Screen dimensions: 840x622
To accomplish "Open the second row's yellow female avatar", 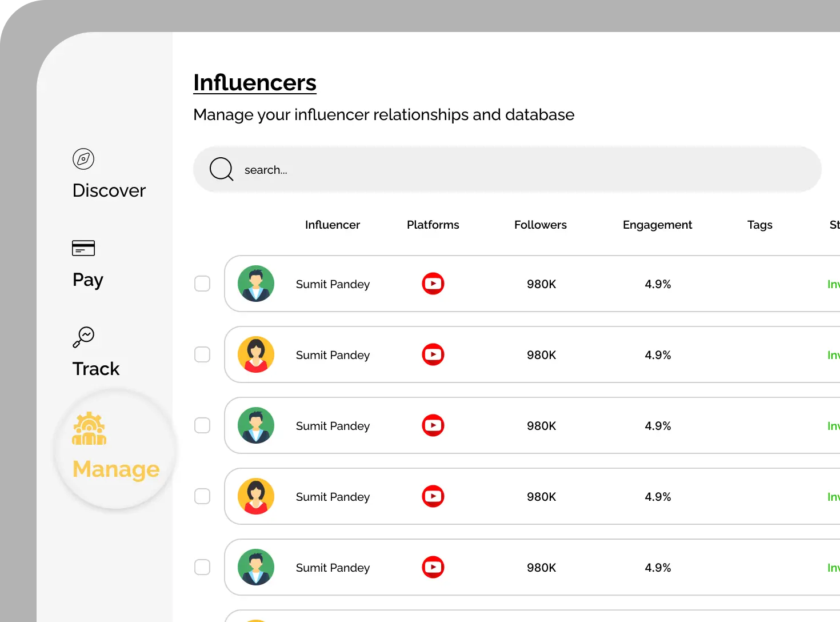I will (x=256, y=354).
